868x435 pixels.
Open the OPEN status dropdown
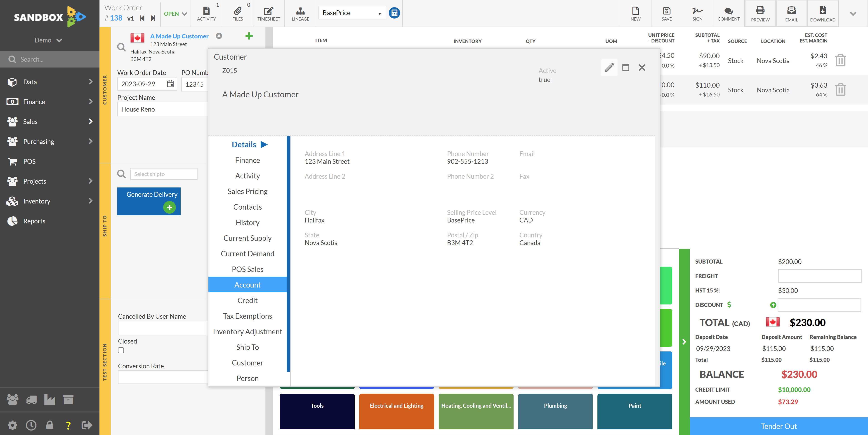click(x=175, y=14)
